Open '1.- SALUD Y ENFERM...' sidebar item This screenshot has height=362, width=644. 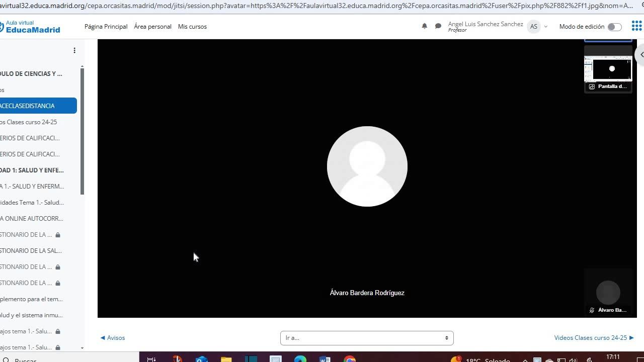coord(32,186)
